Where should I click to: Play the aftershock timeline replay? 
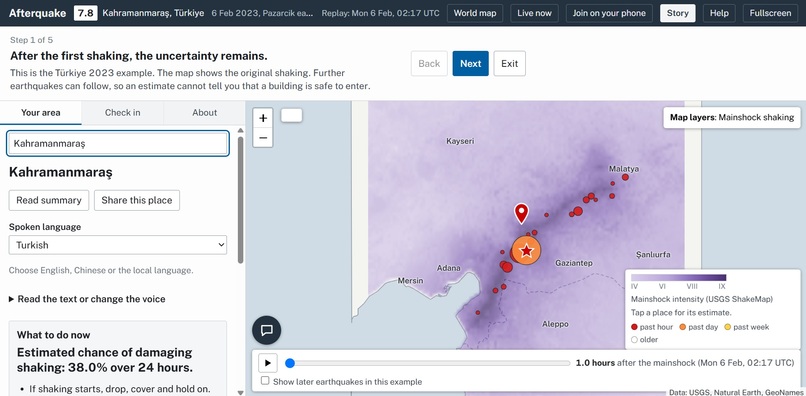(268, 363)
